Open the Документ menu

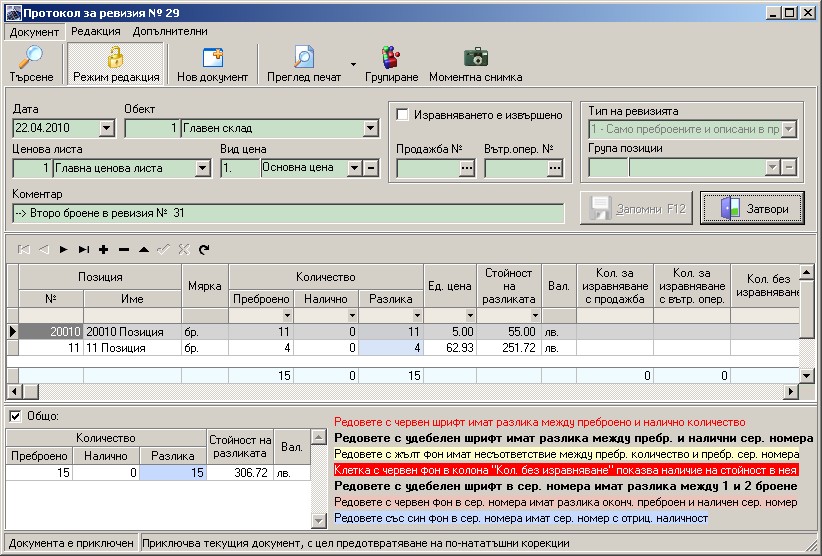click(34, 32)
